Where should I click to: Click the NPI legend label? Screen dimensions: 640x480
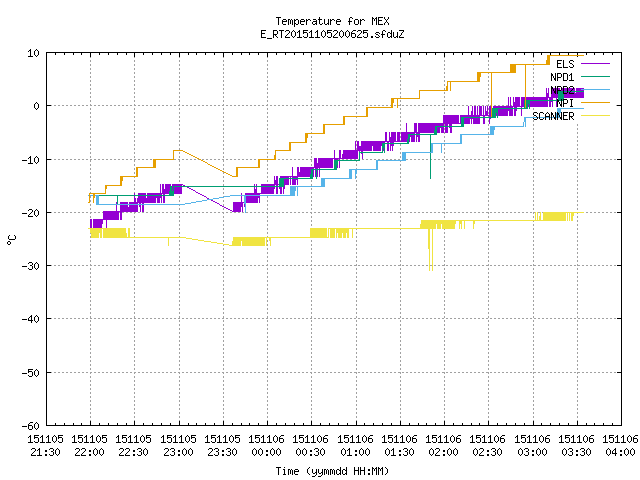pyautogui.click(x=565, y=103)
